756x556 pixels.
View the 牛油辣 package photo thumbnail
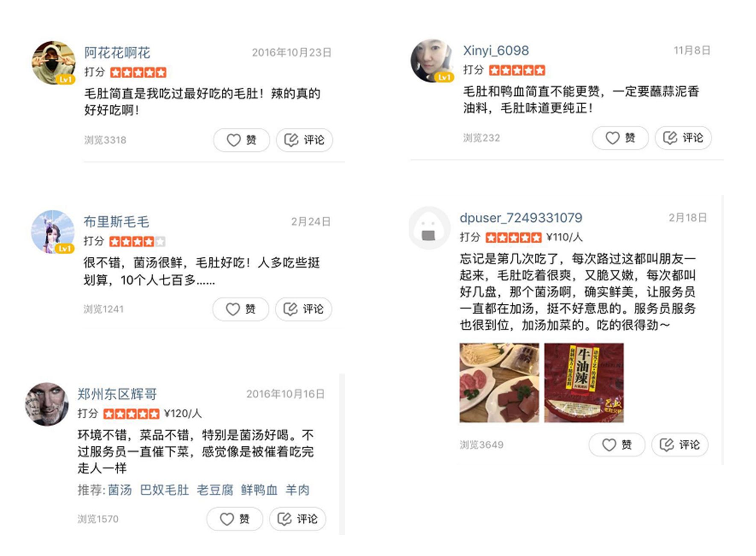pos(584,383)
